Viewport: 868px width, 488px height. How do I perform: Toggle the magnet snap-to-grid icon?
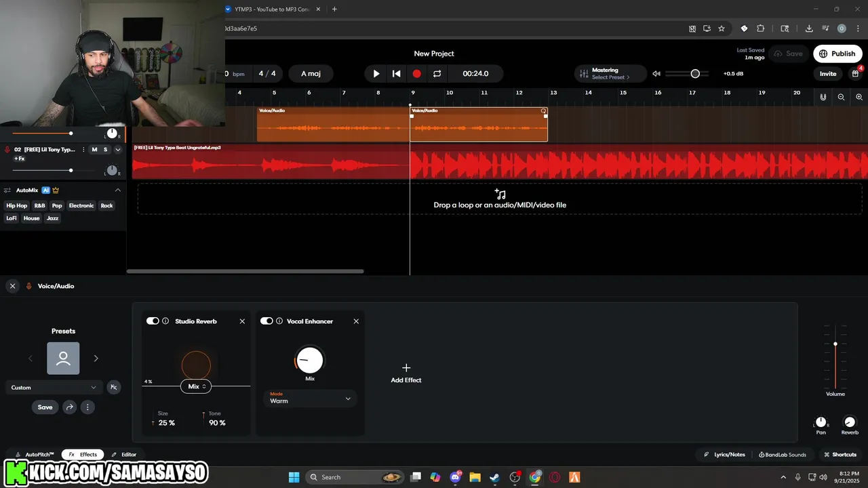[x=823, y=97]
